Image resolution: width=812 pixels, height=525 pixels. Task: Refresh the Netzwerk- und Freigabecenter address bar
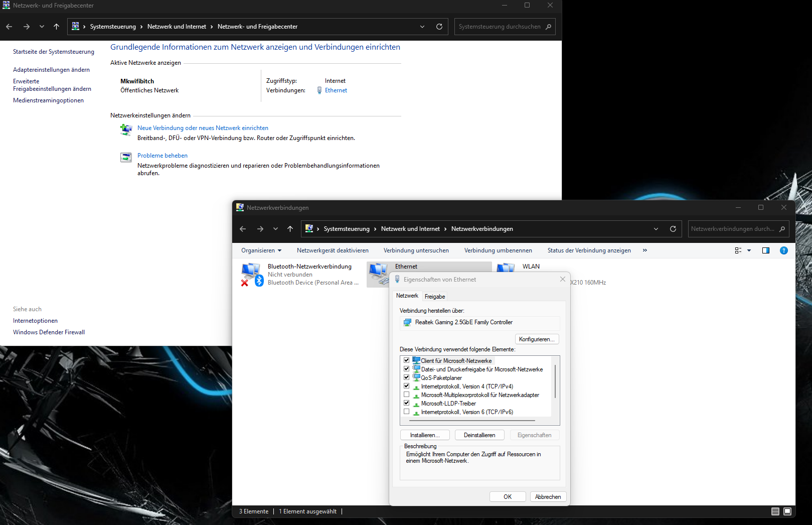tap(439, 27)
